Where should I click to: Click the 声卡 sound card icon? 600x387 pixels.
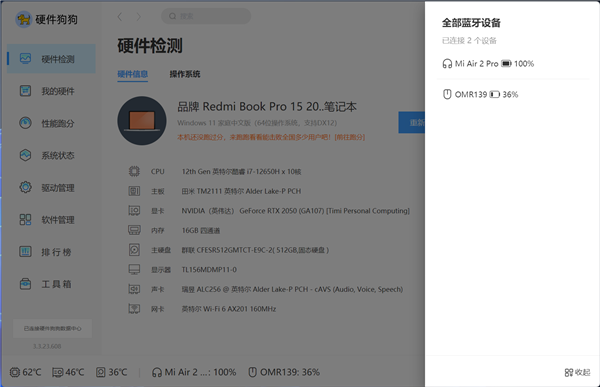[134, 289]
